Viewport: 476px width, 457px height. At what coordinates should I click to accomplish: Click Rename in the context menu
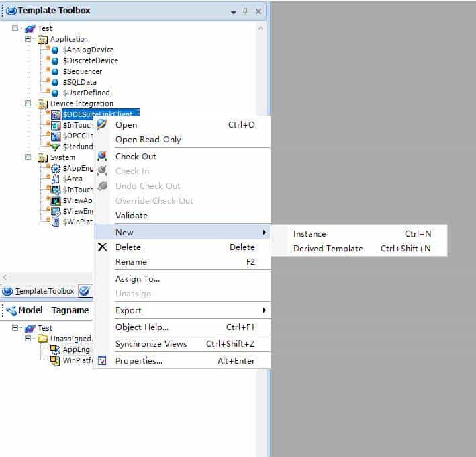tap(183, 262)
